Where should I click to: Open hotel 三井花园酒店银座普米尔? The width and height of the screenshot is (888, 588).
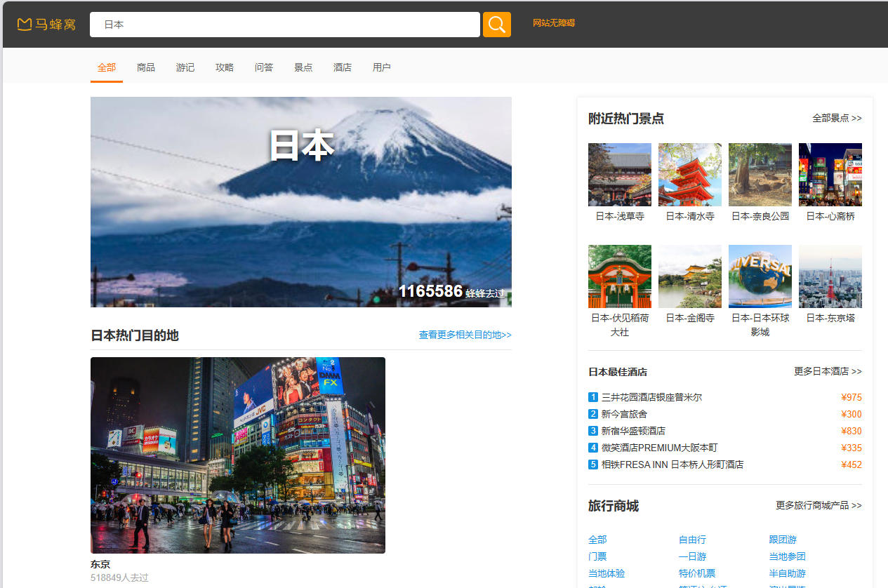(651, 397)
